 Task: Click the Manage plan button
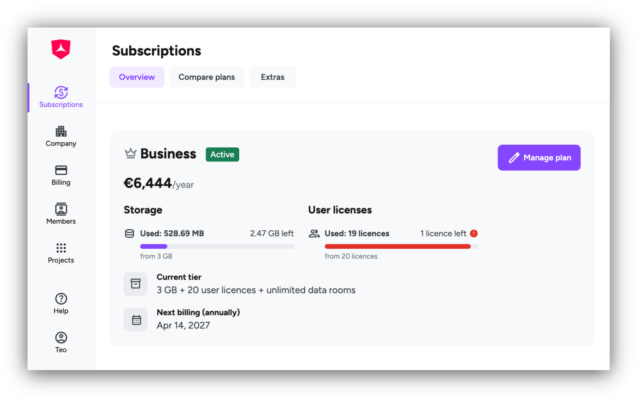click(x=539, y=158)
